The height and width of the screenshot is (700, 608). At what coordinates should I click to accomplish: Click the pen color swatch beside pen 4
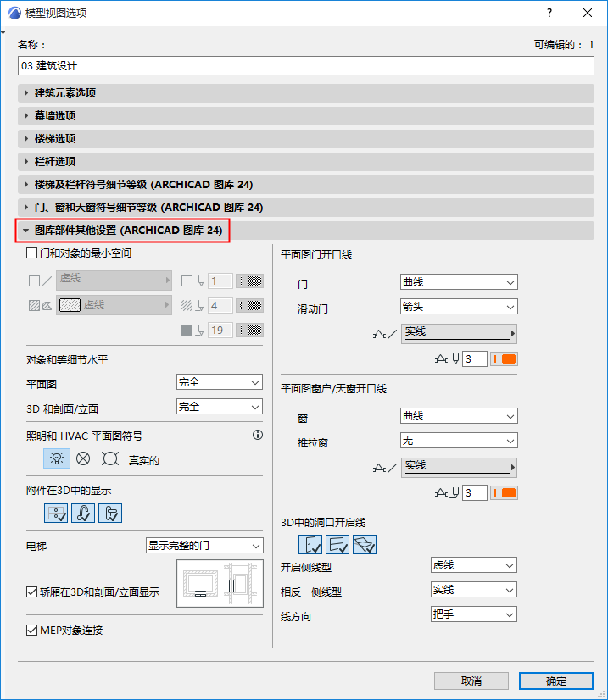tap(249, 305)
